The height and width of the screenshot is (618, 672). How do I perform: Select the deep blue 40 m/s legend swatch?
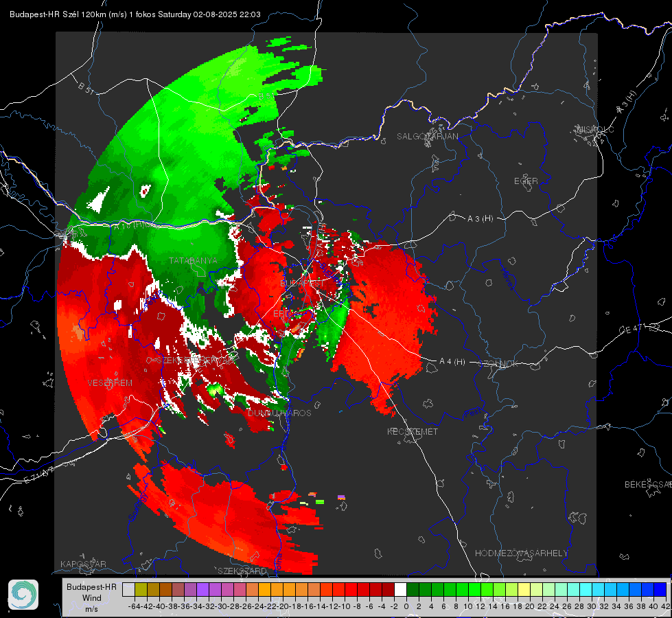tap(660, 589)
